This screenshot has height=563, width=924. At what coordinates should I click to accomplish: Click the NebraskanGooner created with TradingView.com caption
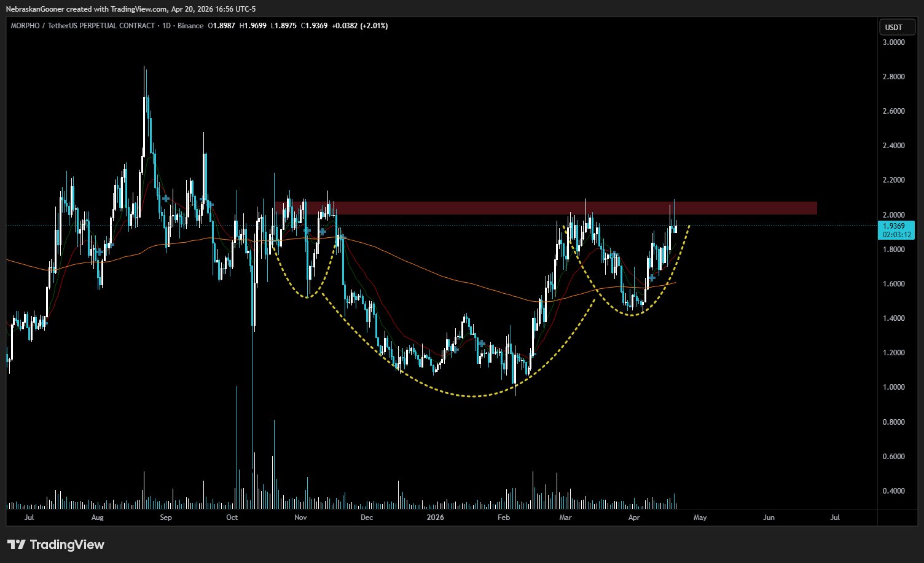(130, 9)
